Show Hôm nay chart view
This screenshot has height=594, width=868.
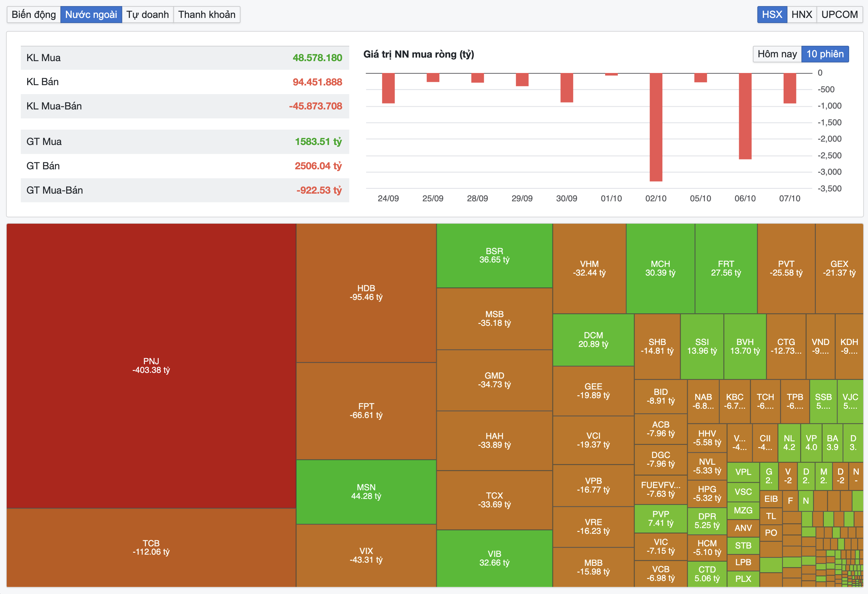point(777,54)
